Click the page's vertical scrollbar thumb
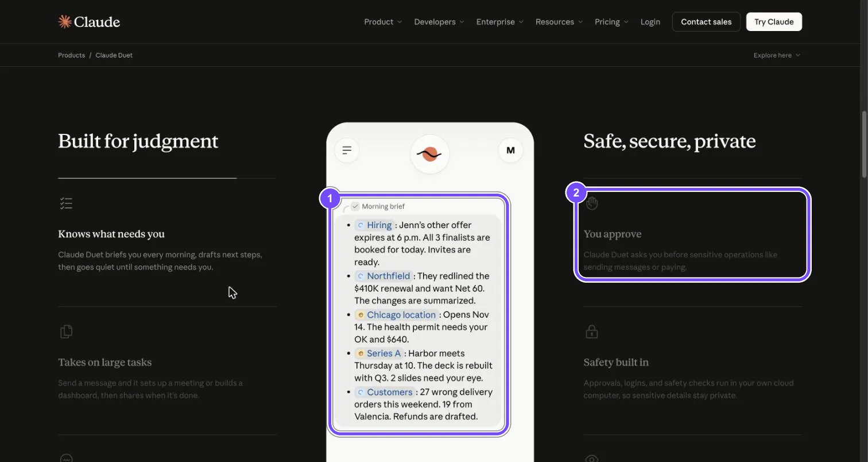 (x=864, y=144)
